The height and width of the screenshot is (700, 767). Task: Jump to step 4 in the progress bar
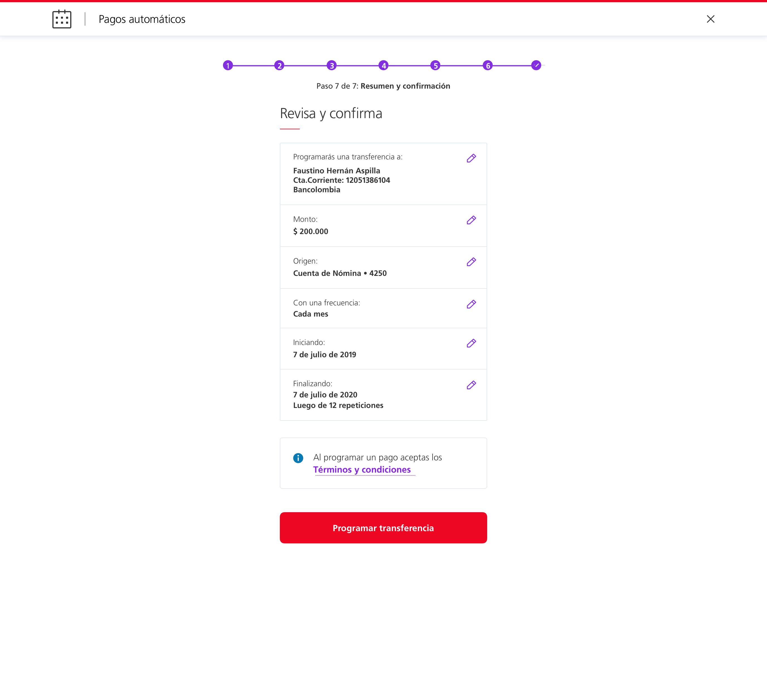click(384, 65)
